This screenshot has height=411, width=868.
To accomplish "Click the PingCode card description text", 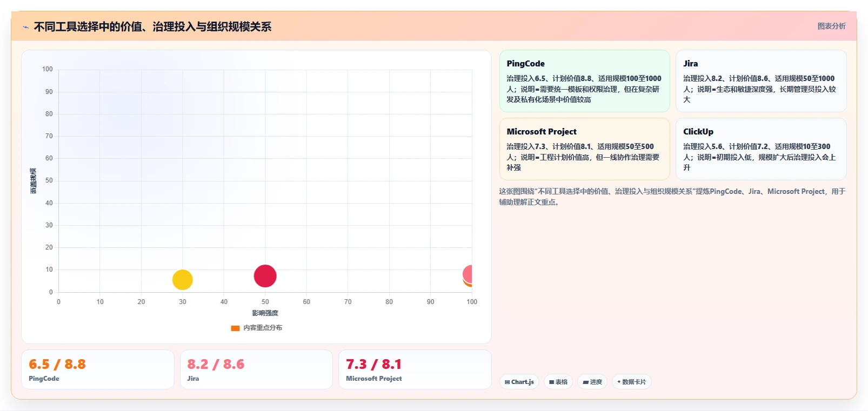I will (584, 89).
